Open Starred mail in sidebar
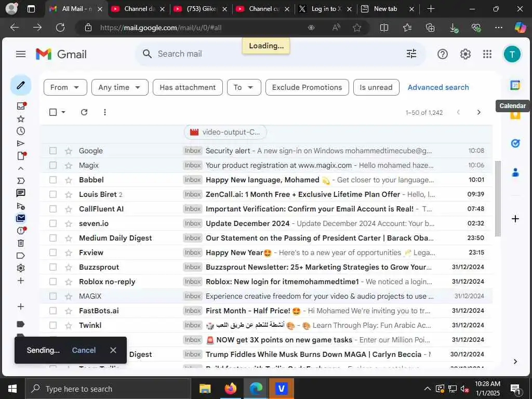This screenshot has height=399, width=532. point(21,119)
